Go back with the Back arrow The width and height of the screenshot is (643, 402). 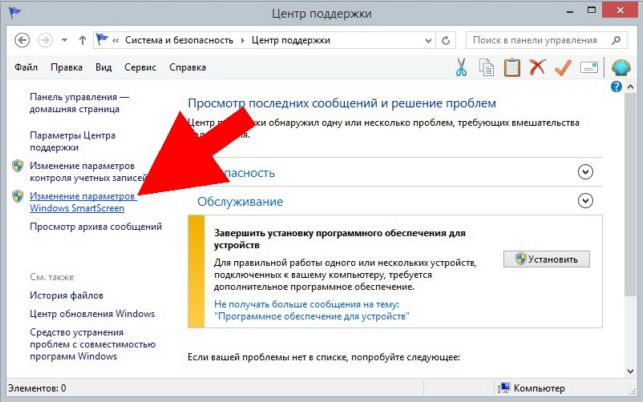[x=22, y=40]
